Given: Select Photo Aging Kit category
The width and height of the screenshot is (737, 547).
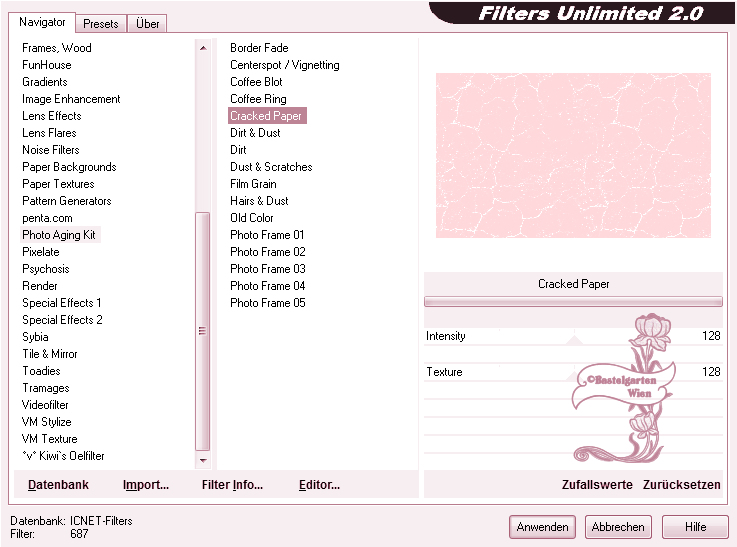Looking at the screenshot, I should 59,235.
